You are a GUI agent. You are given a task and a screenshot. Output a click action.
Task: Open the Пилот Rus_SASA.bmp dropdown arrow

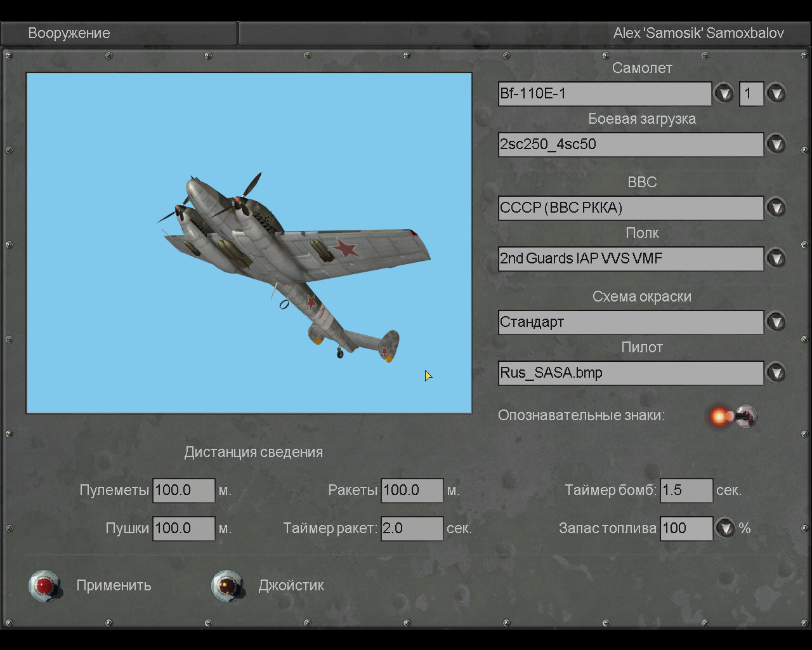point(776,373)
